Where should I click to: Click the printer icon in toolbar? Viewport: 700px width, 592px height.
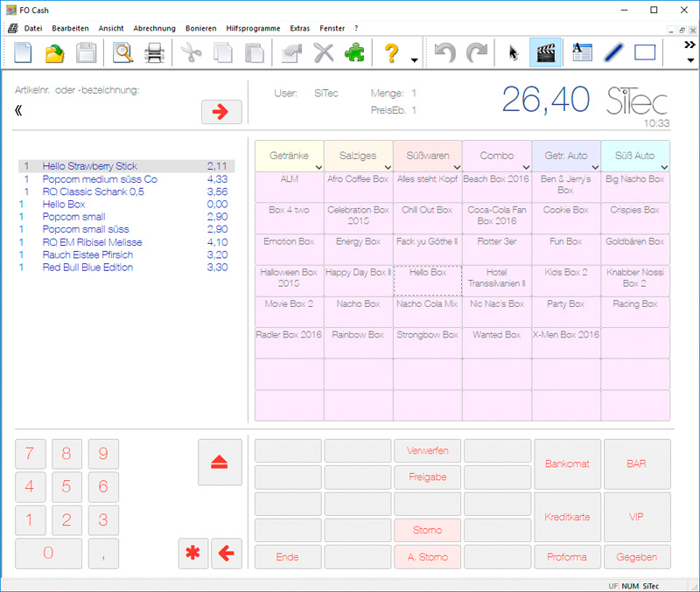[x=154, y=52]
